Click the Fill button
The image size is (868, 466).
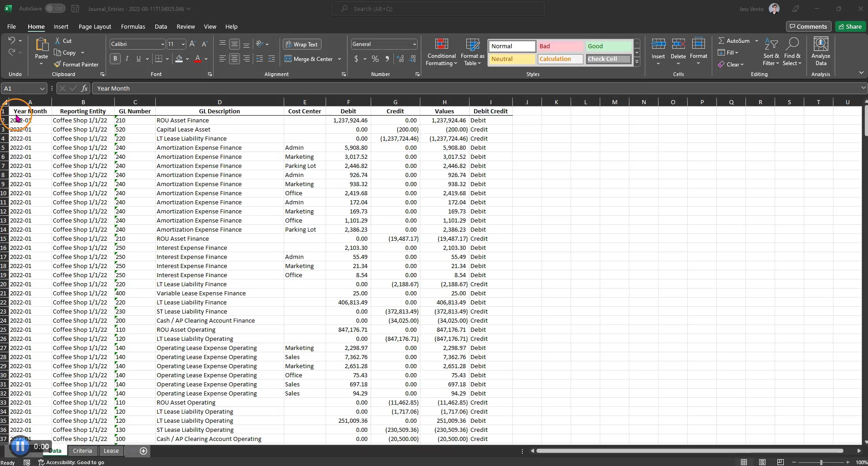coord(728,52)
